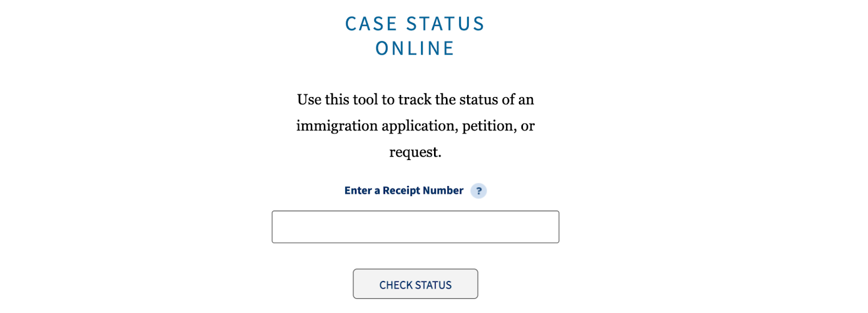Activate the text box under the receipt label
This screenshot has width=868, height=313.
pos(416,227)
